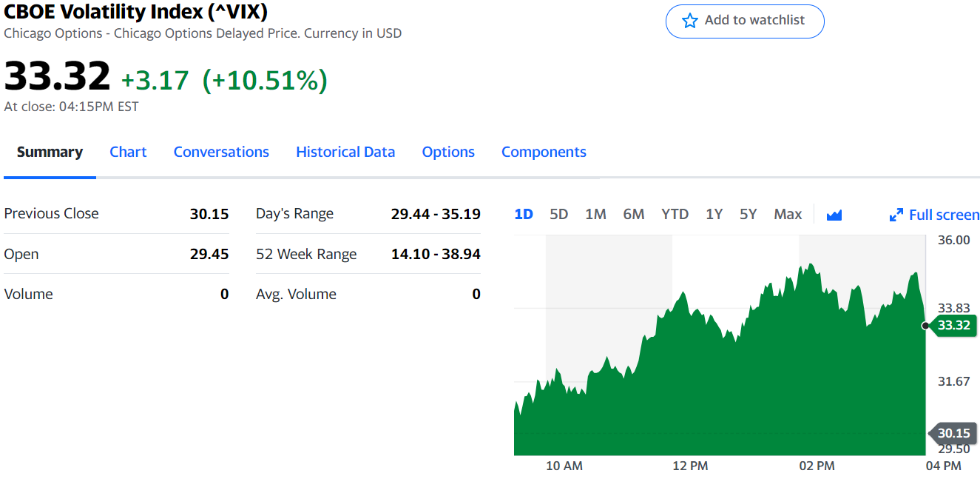Open the Conversations tab
The height and width of the screenshot is (479, 980).
tap(221, 152)
